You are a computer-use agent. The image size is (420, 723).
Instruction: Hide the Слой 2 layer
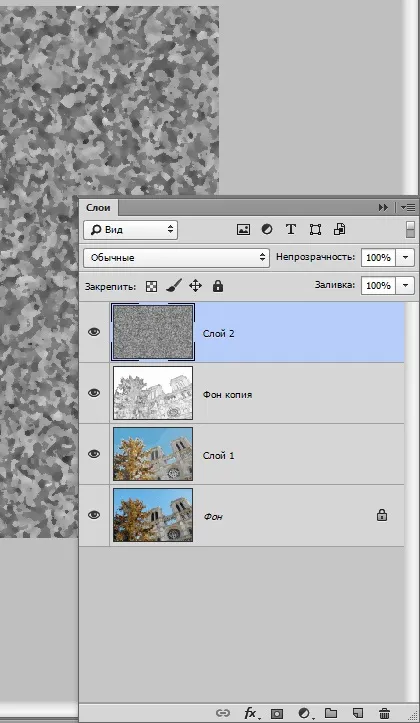point(94,332)
